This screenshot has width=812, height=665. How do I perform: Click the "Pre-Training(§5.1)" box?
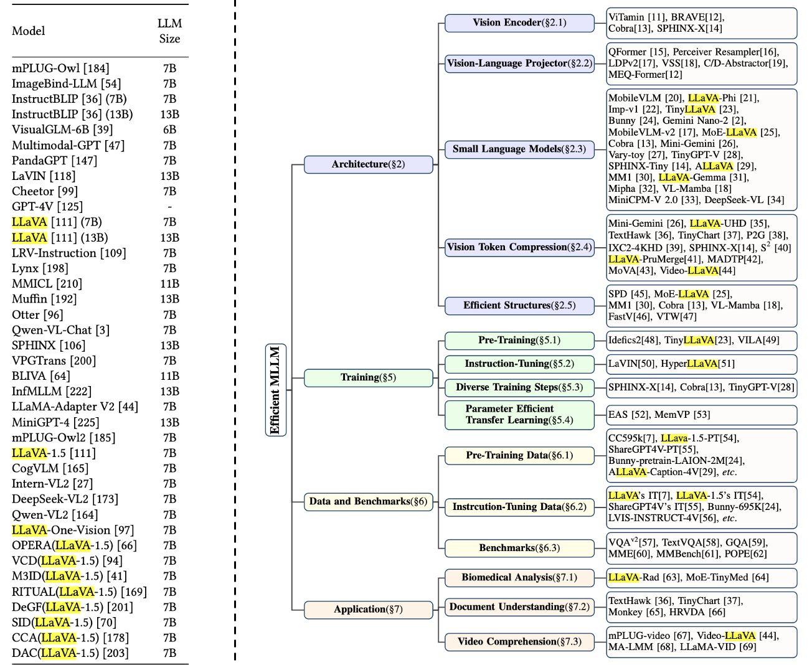519,341
